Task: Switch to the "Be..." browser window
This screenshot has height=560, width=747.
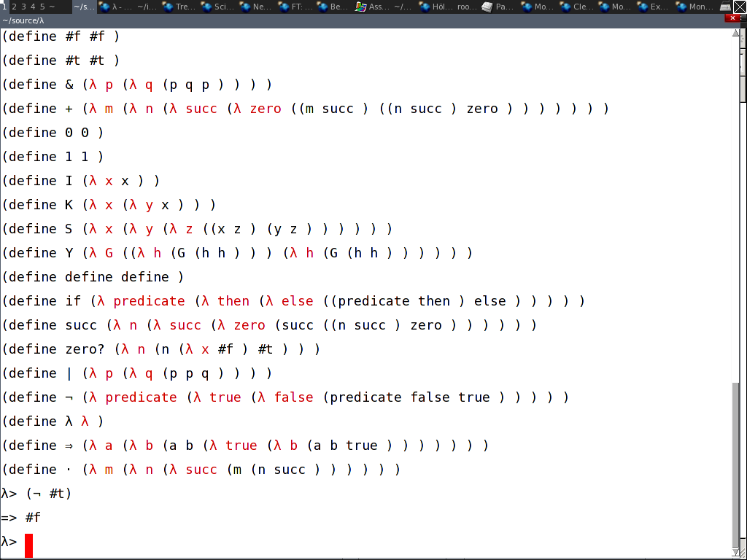Action: pyautogui.click(x=332, y=7)
